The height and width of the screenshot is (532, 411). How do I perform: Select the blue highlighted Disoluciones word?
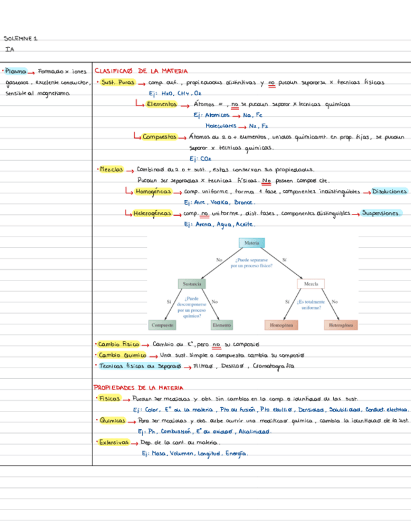pyautogui.click(x=389, y=191)
